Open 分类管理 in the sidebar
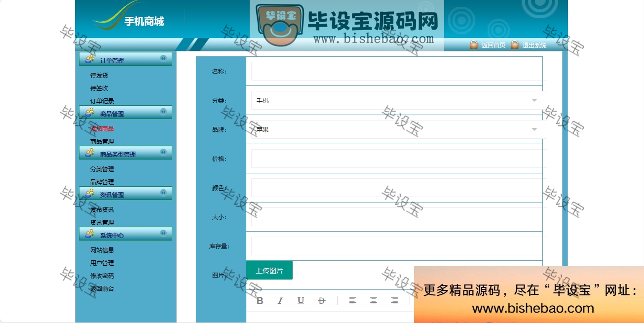 click(102, 169)
